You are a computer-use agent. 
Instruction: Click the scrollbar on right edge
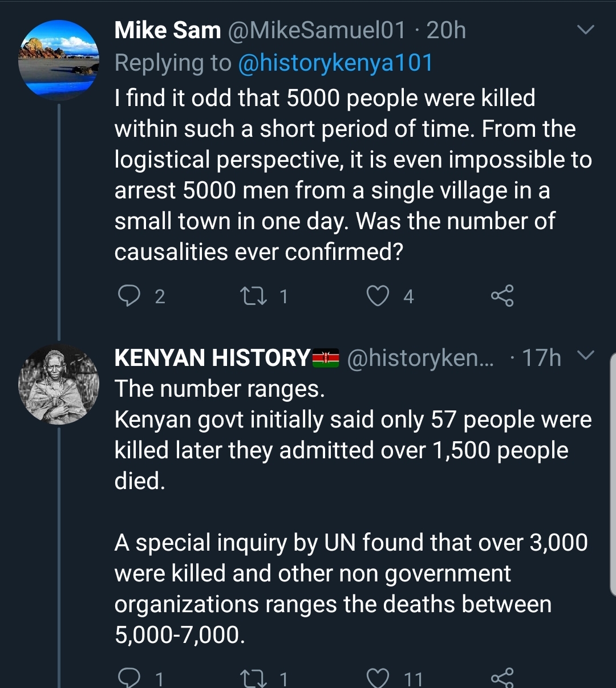click(x=613, y=473)
